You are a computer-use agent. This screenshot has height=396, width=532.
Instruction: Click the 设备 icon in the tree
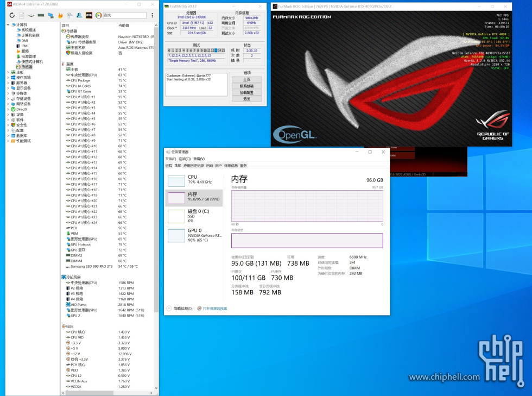[x=13, y=115]
